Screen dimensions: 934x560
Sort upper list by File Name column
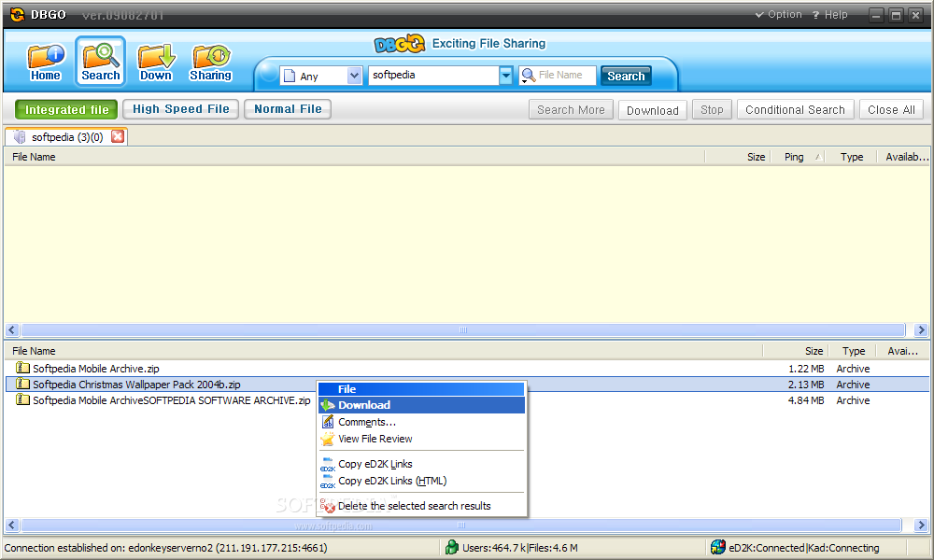pos(354,157)
